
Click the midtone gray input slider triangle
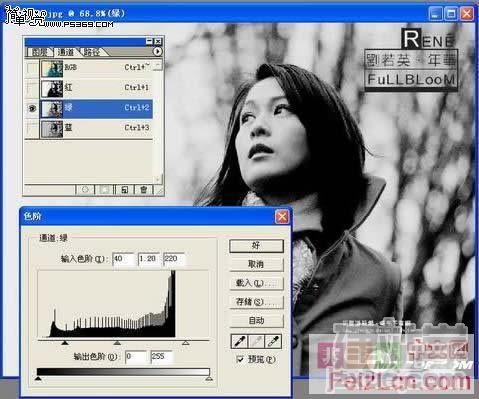click(x=117, y=343)
